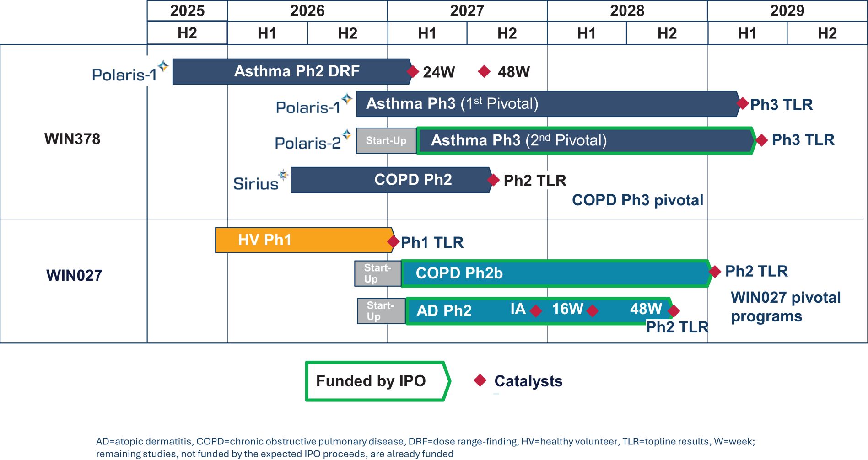Click the Sirius star logo
The image size is (868, 460).
click(284, 175)
